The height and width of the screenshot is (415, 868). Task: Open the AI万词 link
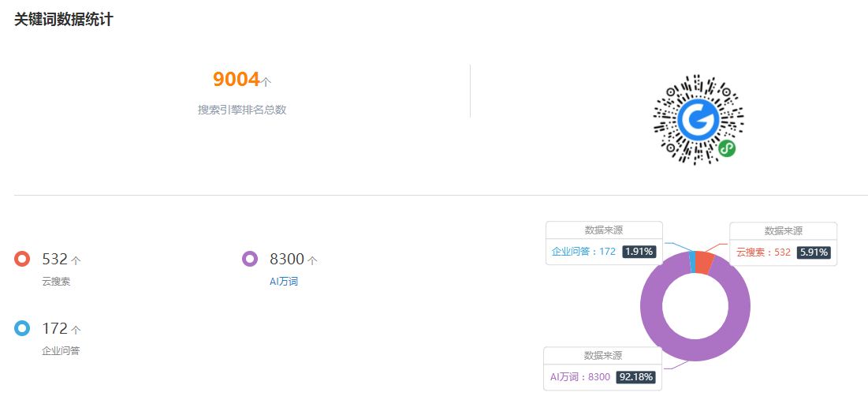click(284, 282)
